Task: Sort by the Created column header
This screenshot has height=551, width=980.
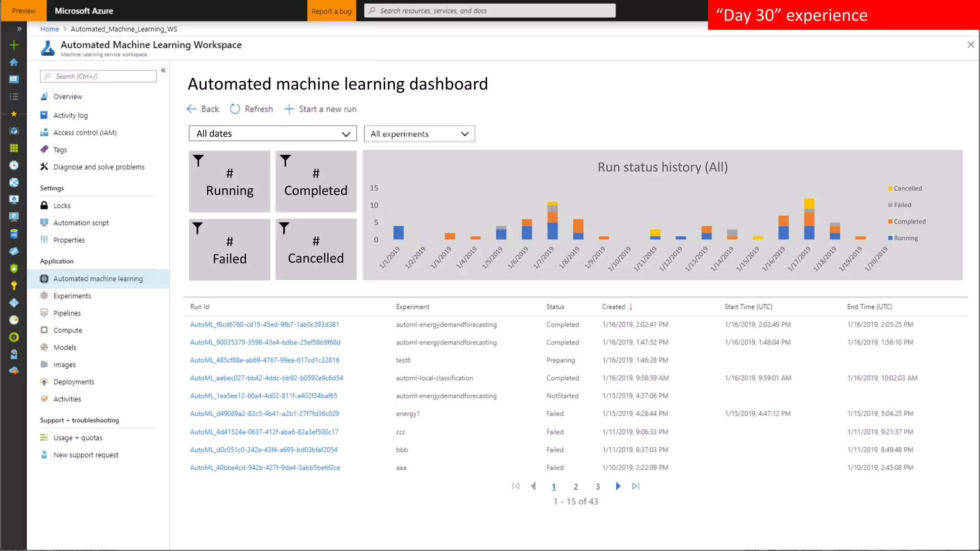Action: [617, 307]
